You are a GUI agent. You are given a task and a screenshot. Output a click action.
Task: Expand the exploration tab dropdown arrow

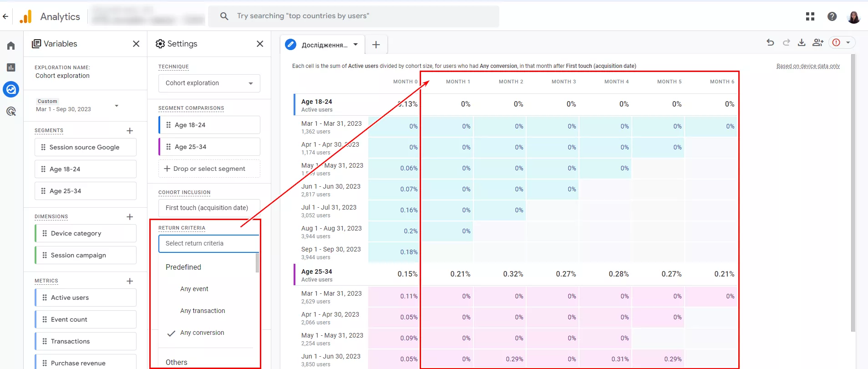coord(355,45)
